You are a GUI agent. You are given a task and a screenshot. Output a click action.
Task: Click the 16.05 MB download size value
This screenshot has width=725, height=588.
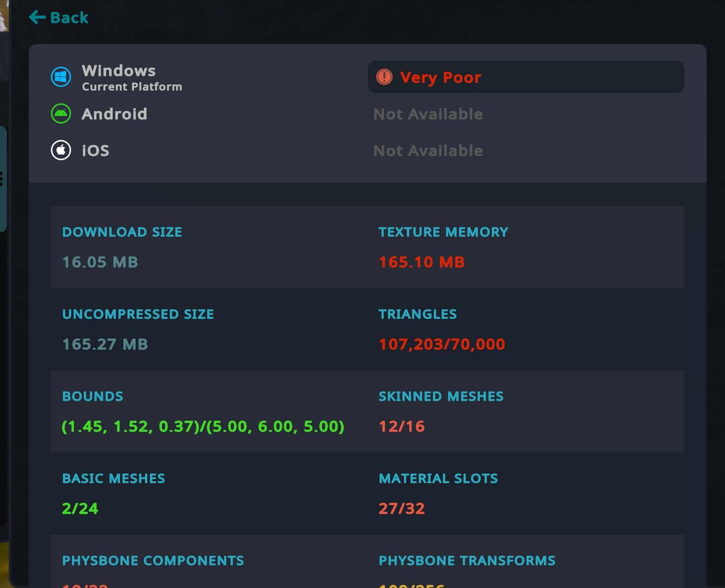100,262
